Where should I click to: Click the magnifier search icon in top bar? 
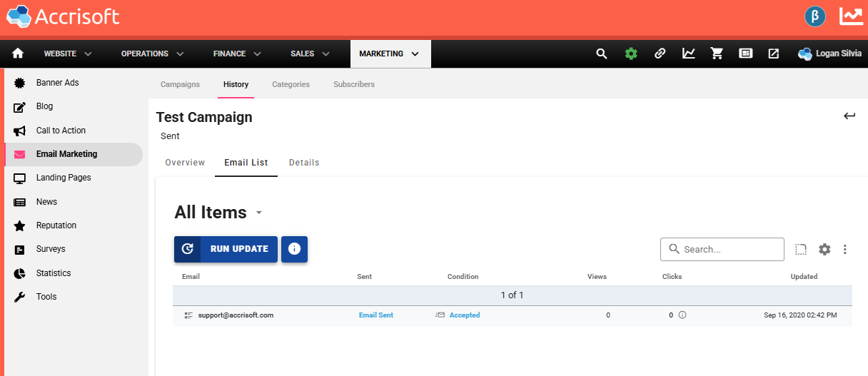[x=602, y=54]
